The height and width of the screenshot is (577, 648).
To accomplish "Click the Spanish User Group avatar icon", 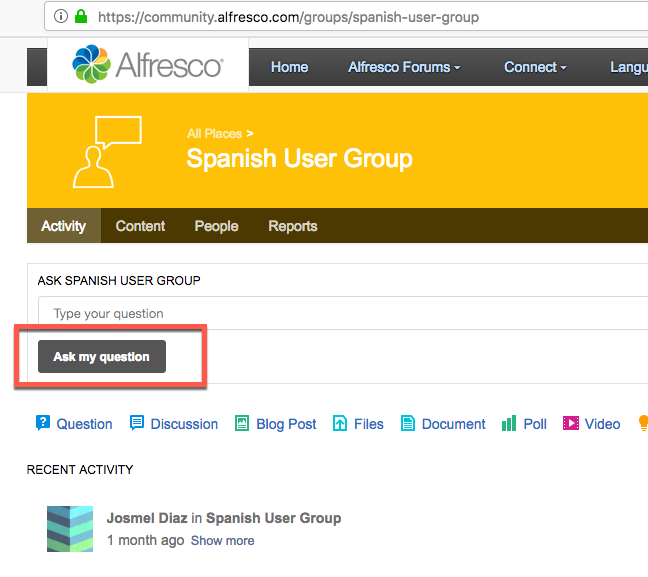I will point(107,152).
